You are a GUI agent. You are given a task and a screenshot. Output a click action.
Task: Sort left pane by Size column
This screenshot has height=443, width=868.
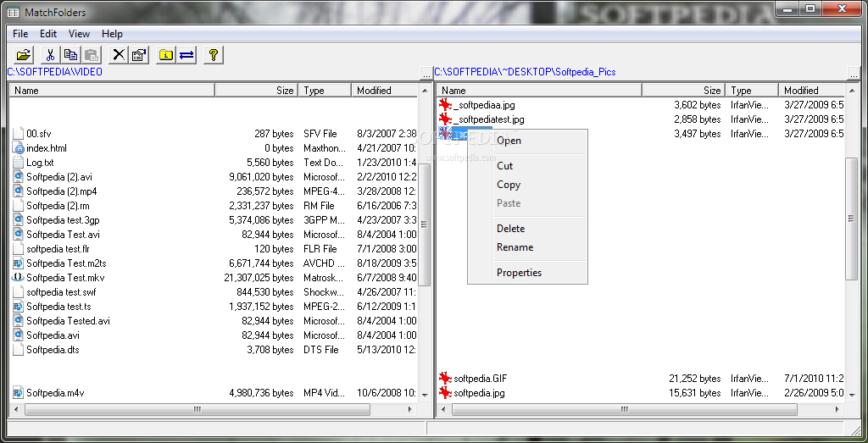[x=256, y=90]
